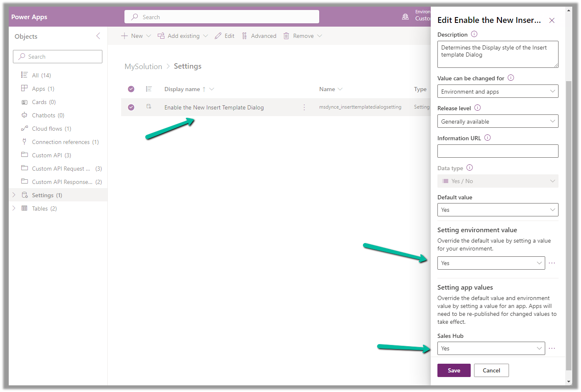Open more options for the environment value
The image size is (581, 392).
pyautogui.click(x=552, y=263)
